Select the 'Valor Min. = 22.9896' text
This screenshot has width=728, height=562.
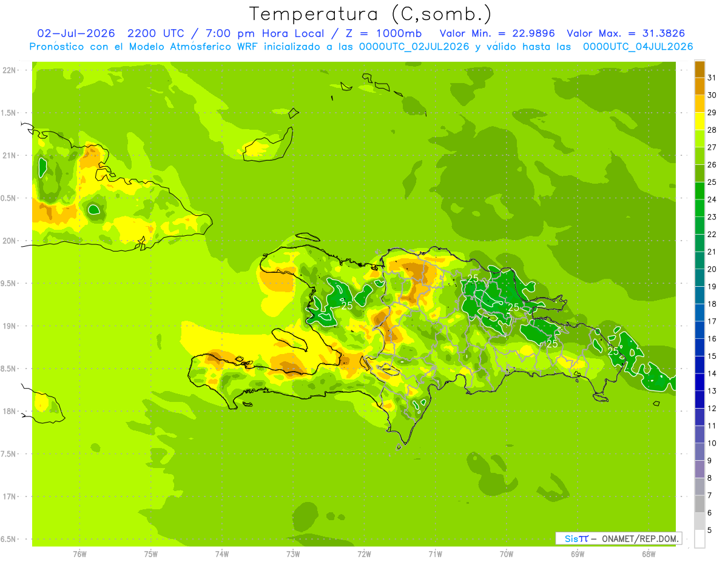pyautogui.click(x=497, y=33)
